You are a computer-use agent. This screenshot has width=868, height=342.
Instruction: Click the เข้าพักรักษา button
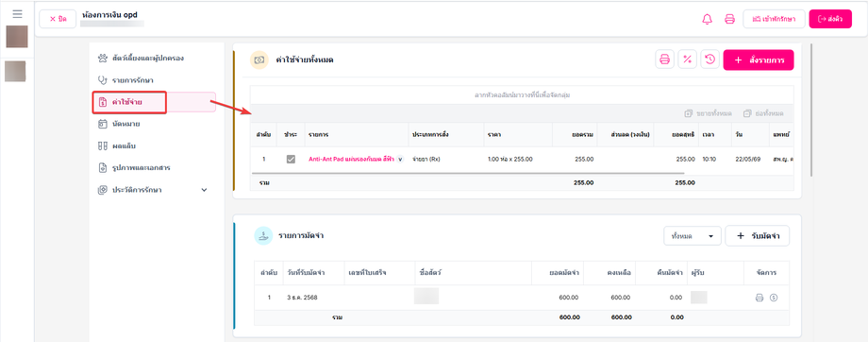(x=774, y=19)
